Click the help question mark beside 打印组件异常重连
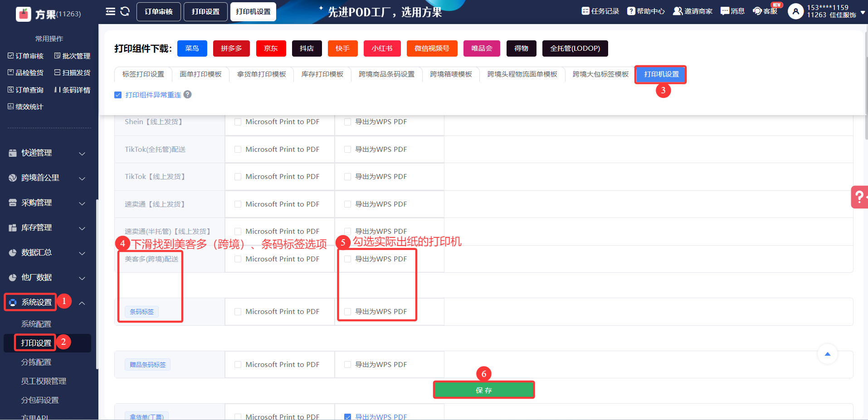This screenshot has width=868, height=420. [187, 94]
